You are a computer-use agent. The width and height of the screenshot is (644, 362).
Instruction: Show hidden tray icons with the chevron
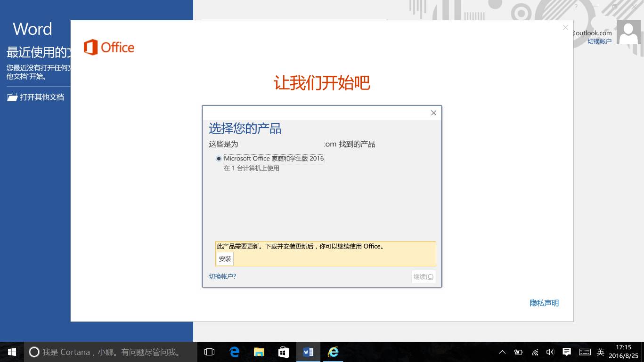(x=502, y=352)
